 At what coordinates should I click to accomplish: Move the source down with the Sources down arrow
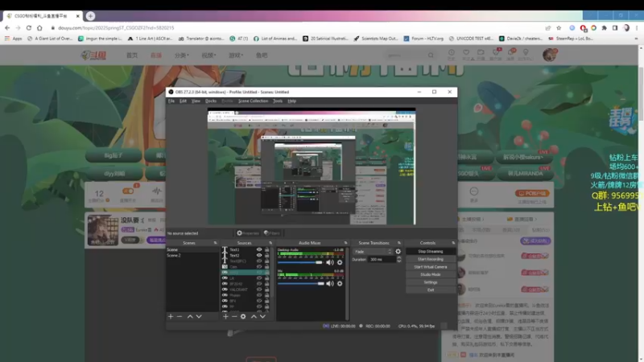262,316
